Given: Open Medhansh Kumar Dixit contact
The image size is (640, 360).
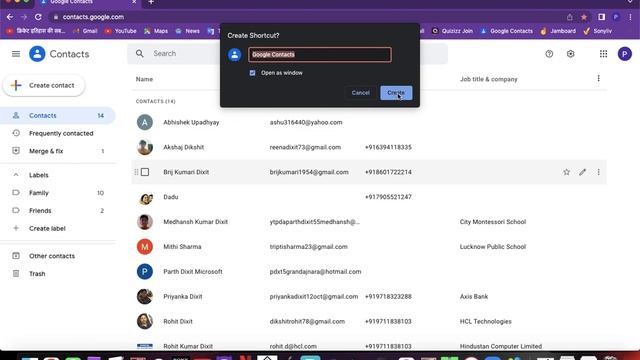Looking at the screenshot, I should pyautogui.click(x=196, y=222).
